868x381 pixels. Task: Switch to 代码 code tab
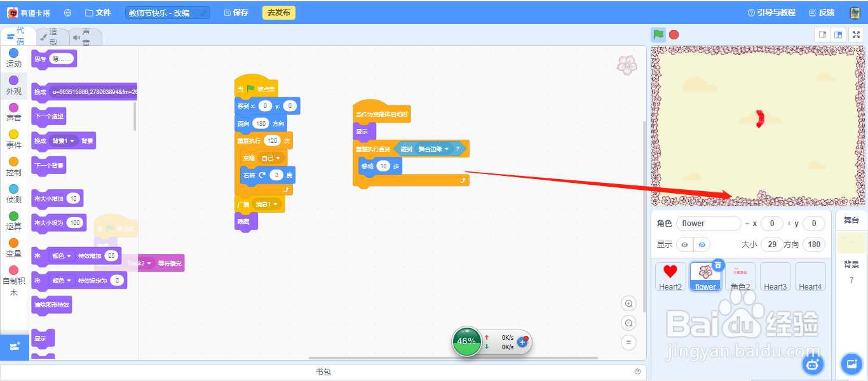(x=17, y=36)
